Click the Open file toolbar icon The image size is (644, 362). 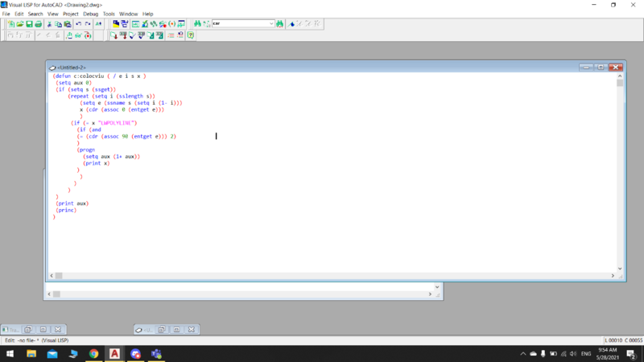click(20, 24)
